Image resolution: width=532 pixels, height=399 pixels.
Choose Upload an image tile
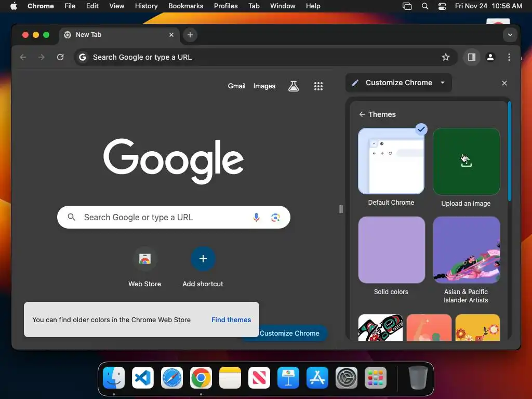pos(466,161)
